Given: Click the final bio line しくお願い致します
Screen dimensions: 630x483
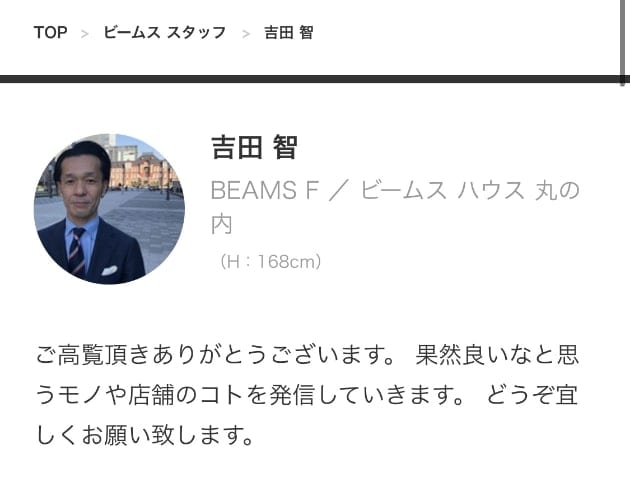Looking at the screenshot, I should [145, 435].
